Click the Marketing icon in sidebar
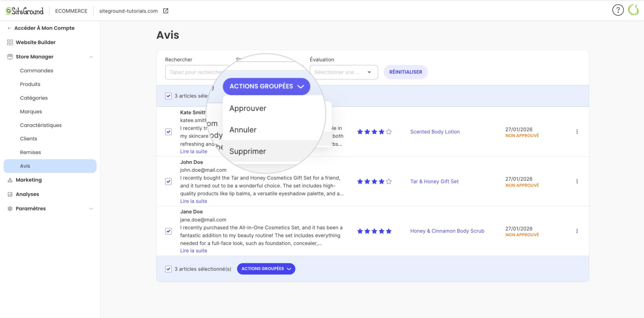The width and height of the screenshot is (644, 318). pos(10,180)
